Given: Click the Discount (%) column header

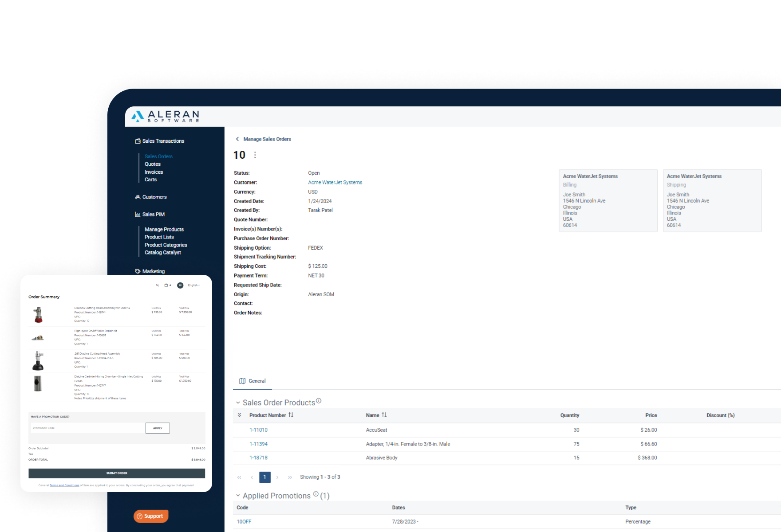Looking at the screenshot, I should pyautogui.click(x=721, y=415).
